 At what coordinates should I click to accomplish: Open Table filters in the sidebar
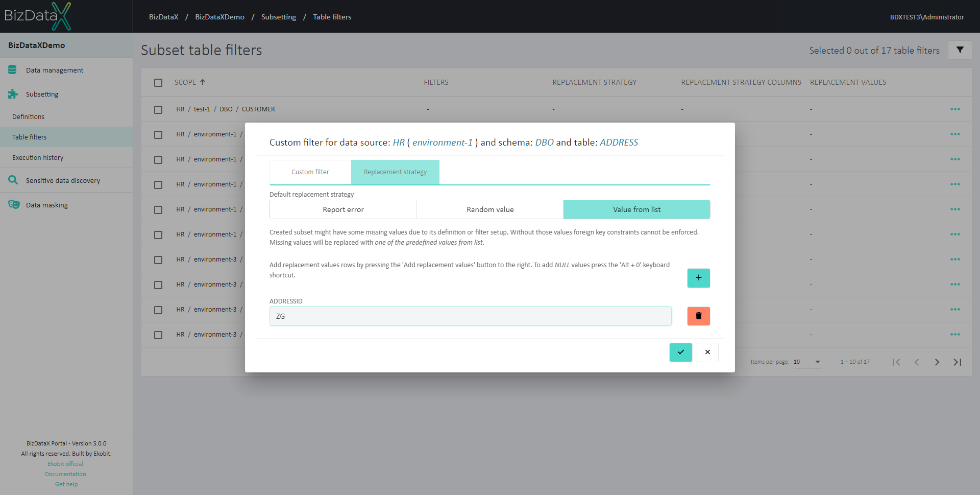click(66, 137)
